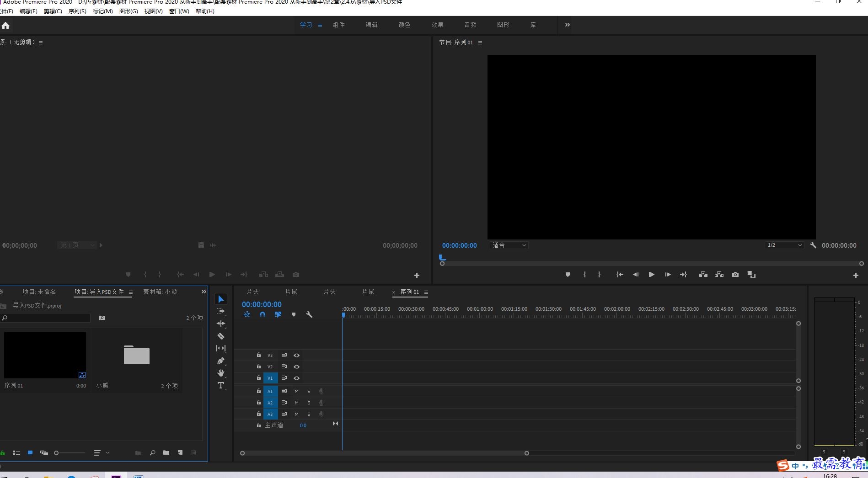Screen dimensions: 868x478
Task: Switch project panel to freeform view
Action: (44, 453)
